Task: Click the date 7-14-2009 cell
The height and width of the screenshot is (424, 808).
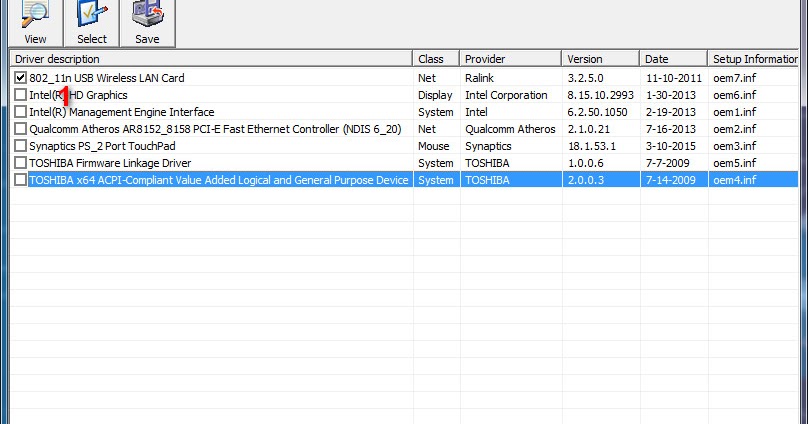Action: coord(670,180)
